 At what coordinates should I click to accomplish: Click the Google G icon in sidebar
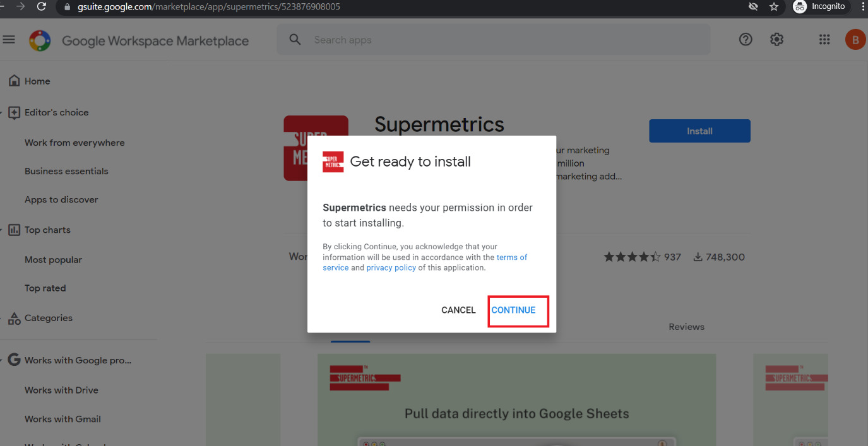click(x=14, y=360)
